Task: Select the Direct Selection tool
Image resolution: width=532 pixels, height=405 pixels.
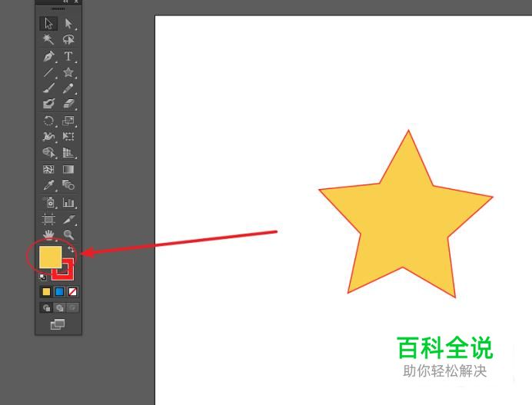Action: [68, 23]
